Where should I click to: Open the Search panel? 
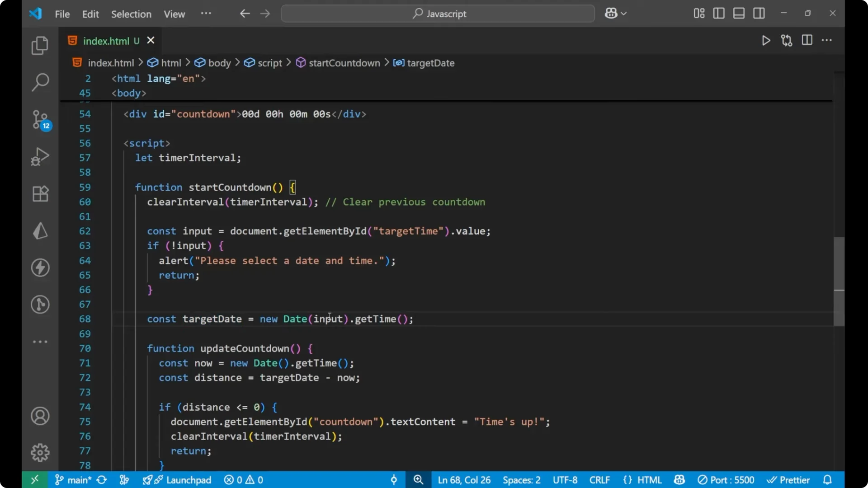[x=40, y=82]
